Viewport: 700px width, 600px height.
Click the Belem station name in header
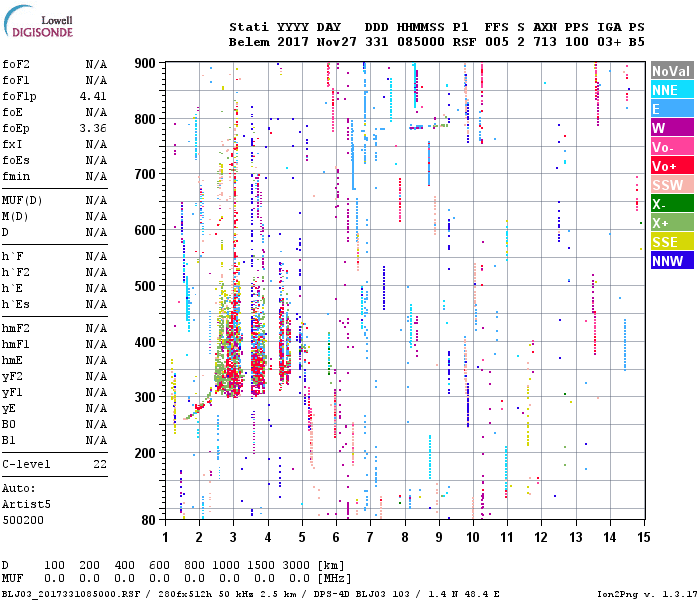tap(249, 42)
